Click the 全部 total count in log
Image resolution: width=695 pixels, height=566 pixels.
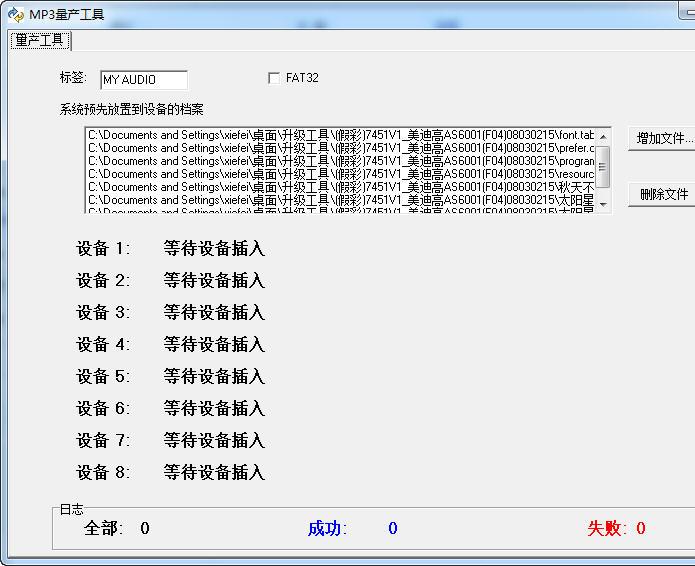point(145,528)
